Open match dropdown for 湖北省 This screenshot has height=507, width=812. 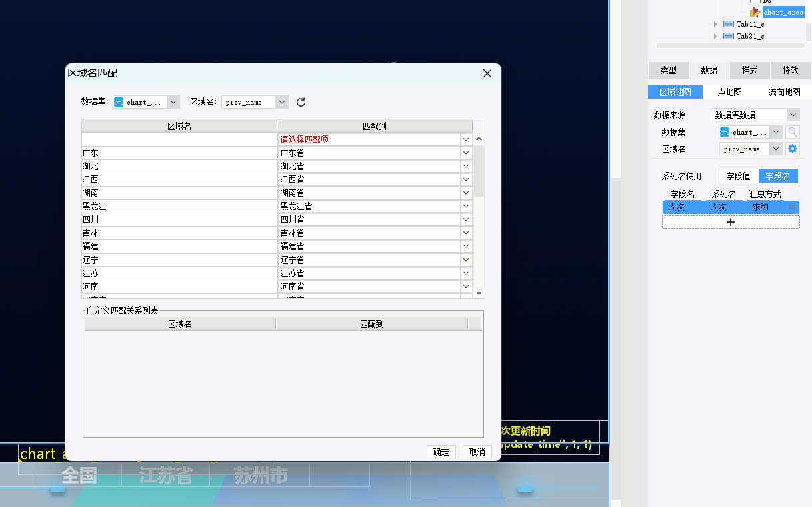466,166
